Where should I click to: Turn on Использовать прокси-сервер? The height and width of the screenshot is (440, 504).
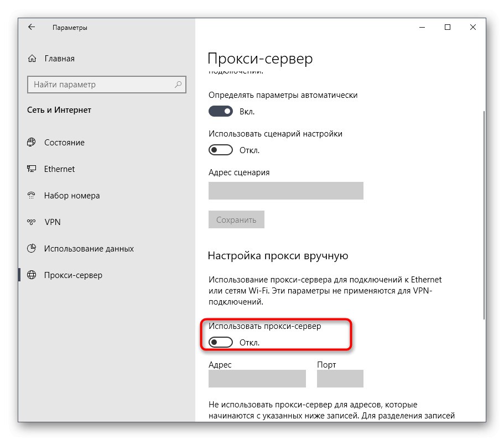[x=220, y=342]
